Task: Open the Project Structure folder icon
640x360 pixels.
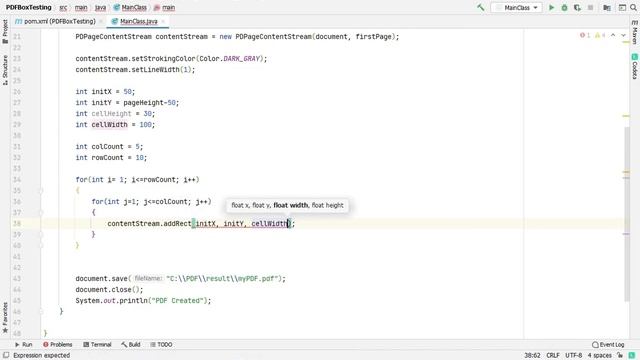Action: click(607, 7)
